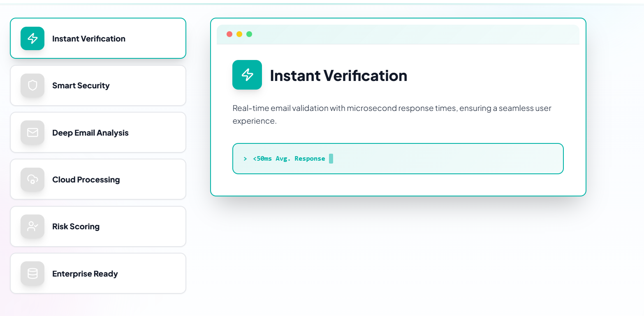
Task: Click the envelope icon for Deep Email Analysis
Action: [x=32, y=132]
